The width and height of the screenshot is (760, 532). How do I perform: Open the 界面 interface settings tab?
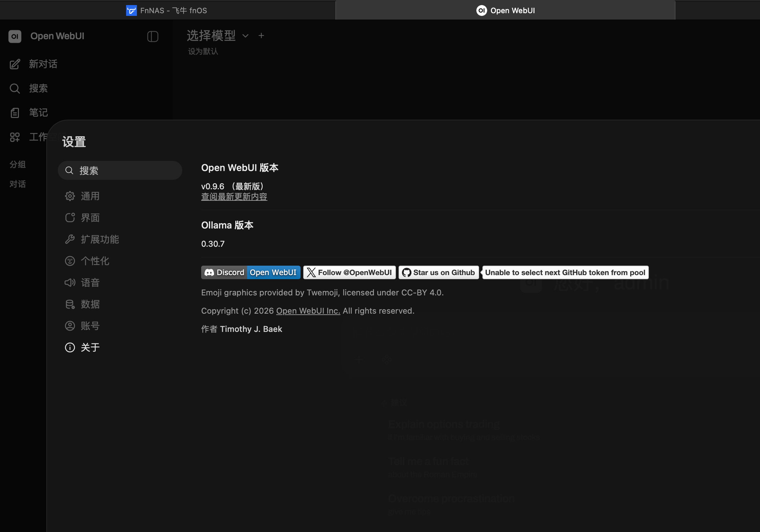click(90, 218)
